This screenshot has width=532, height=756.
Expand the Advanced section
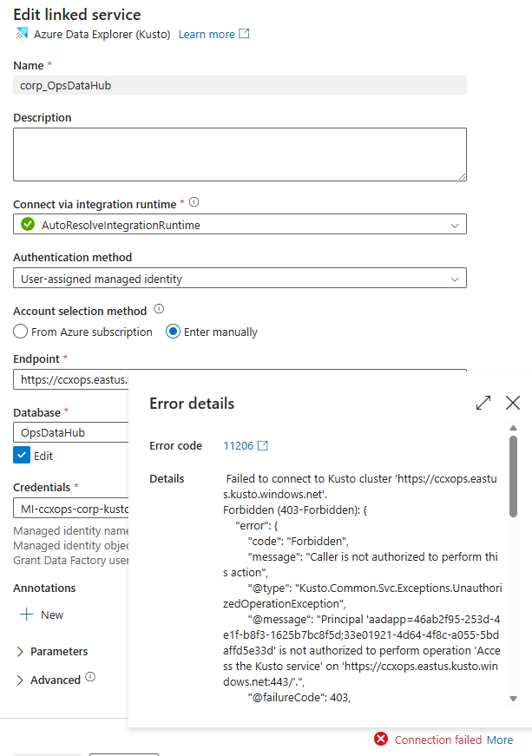coord(49,680)
